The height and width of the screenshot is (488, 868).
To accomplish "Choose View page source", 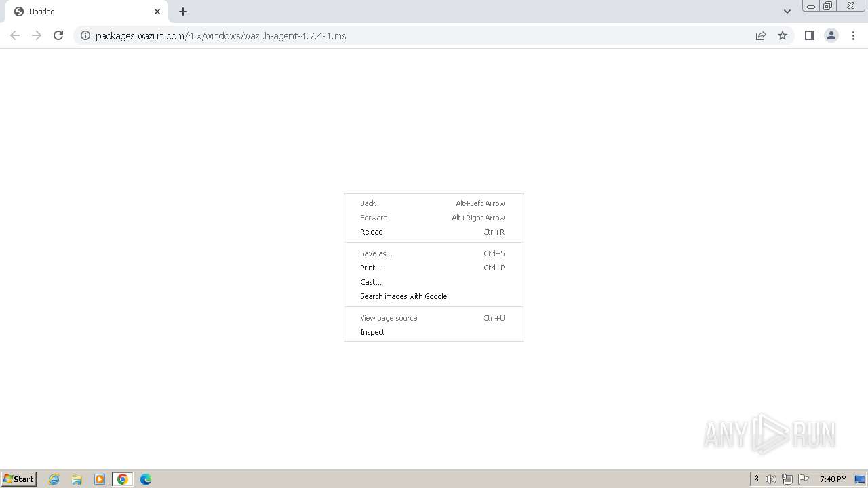I will [x=434, y=318].
